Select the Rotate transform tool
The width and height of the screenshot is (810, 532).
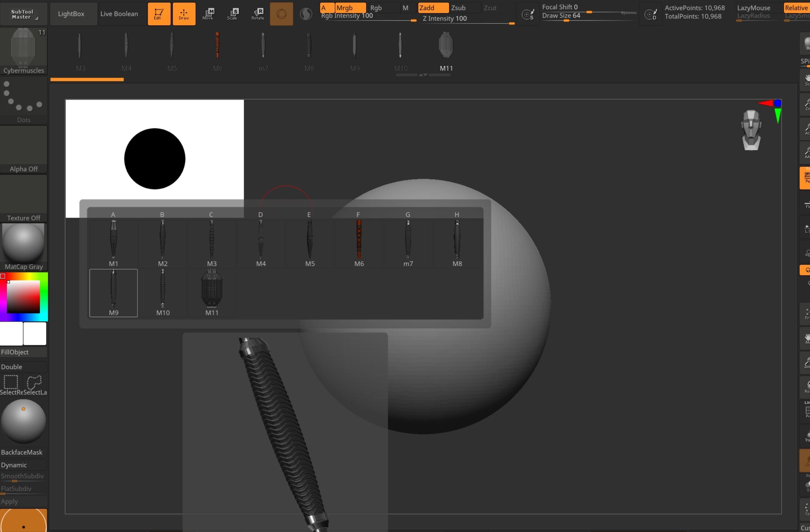click(258, 14)
